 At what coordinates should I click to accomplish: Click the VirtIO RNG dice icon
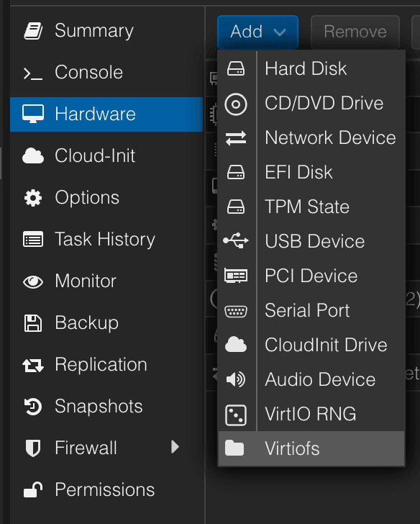pyautogui.click(x=236, y=415)
